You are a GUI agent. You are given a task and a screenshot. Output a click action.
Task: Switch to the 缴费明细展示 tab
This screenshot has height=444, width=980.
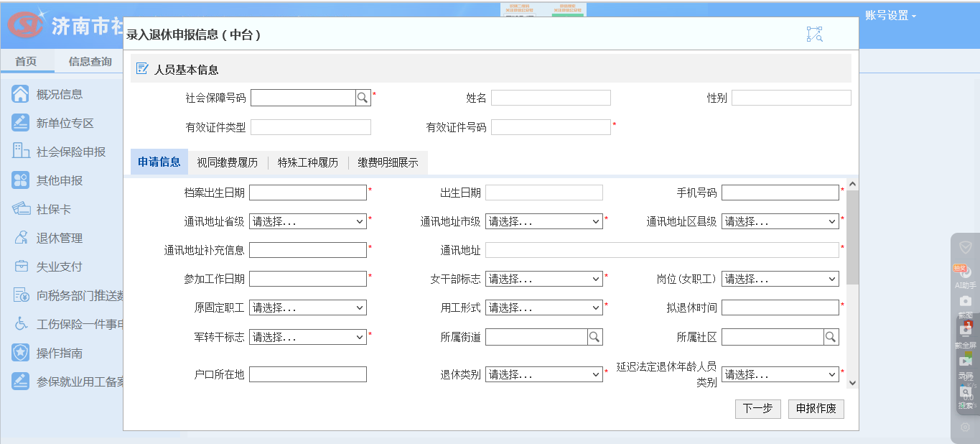[x=388, y=162]
